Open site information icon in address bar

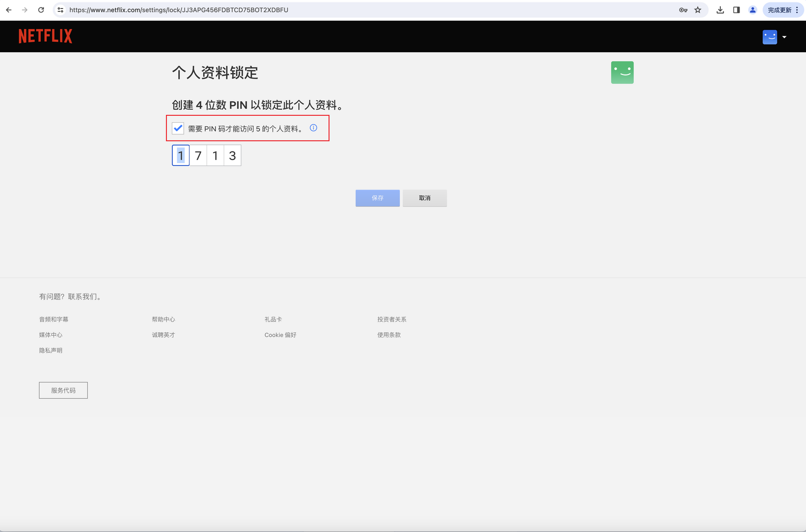click(60, 10)
